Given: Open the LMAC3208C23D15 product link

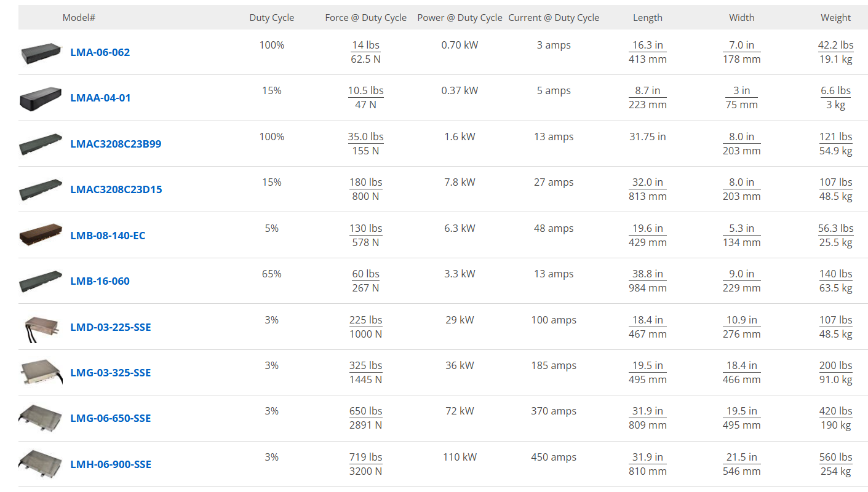Looking at the screenshot, I should (116, 189).
